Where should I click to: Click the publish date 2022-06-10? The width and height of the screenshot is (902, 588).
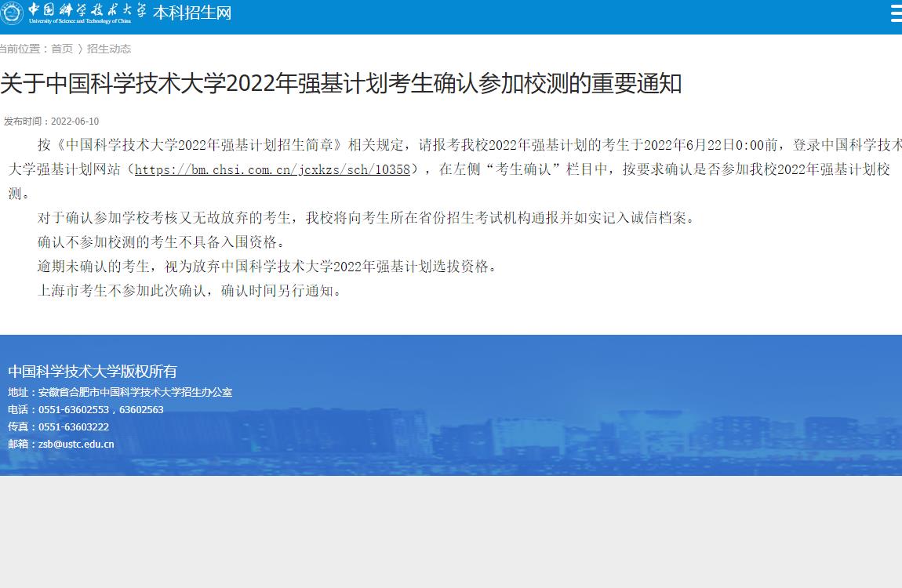75,122
